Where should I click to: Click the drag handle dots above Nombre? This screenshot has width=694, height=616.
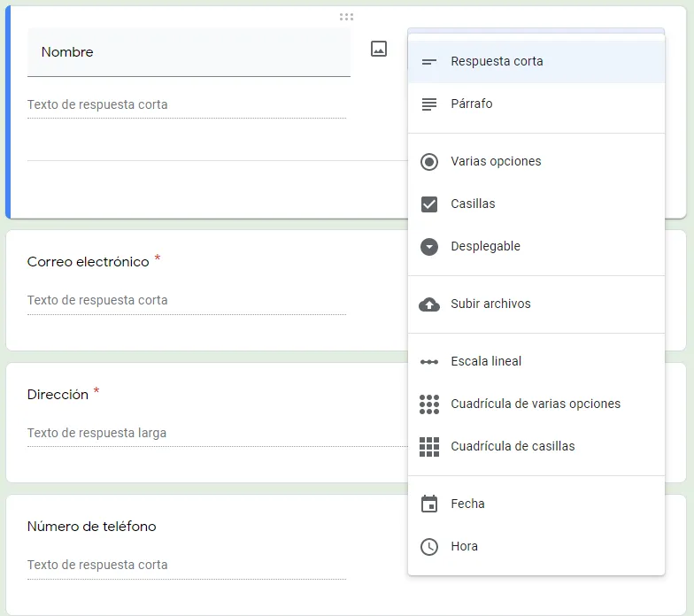[x=346, y=17]
